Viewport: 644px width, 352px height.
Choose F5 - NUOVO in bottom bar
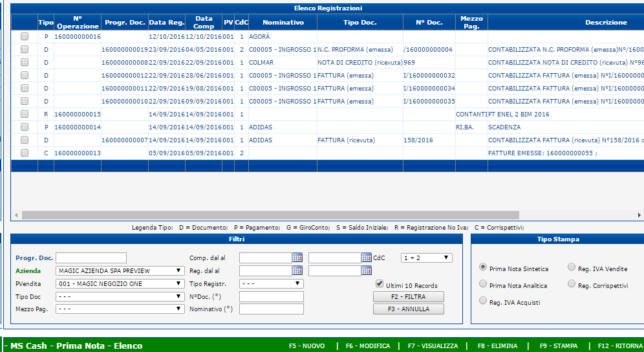(x=306, y=346)
